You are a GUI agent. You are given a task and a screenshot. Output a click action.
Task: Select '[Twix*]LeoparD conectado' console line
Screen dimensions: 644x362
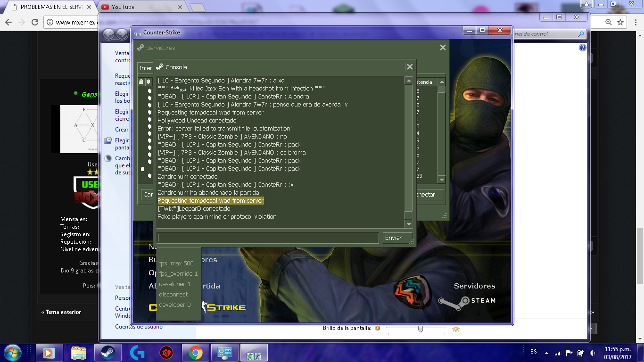click(x=194, y=209)
